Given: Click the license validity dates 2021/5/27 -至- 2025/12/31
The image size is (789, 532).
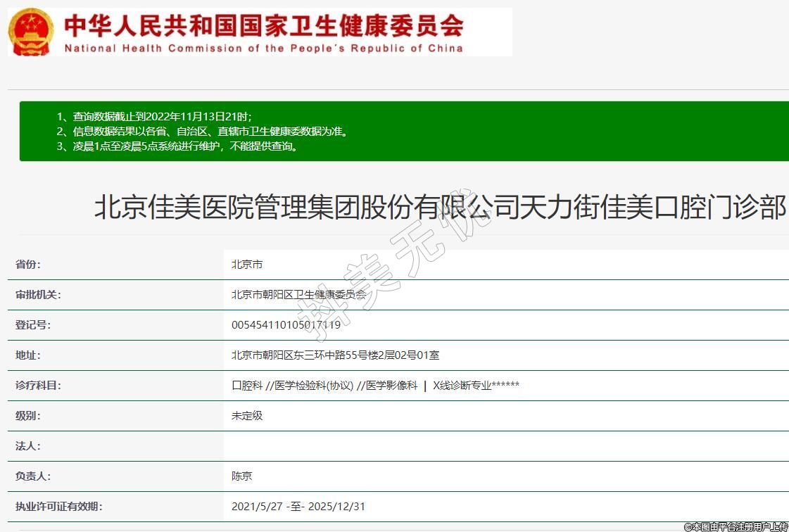Looking at the screenshot, I should (298, 507).
